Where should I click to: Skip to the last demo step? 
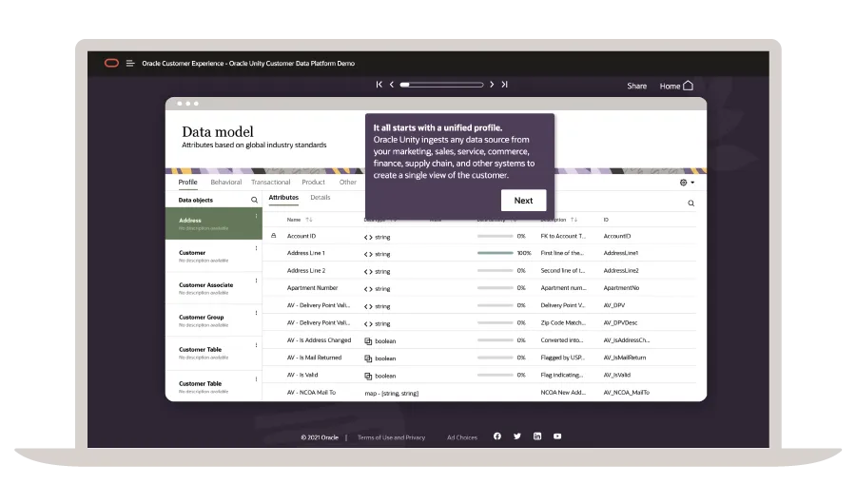[504, 85]
